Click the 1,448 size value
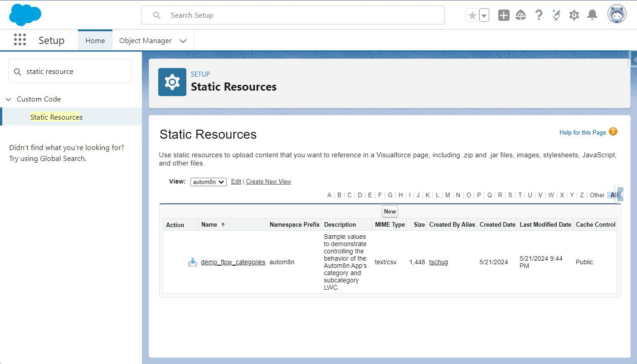Screen dimensions: 637x364 tap(417, 262)
